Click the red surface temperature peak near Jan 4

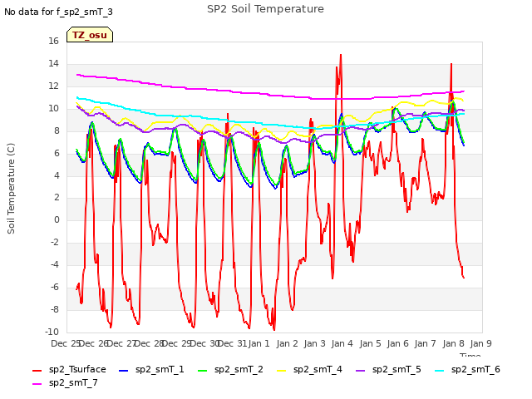coord(340,56)
